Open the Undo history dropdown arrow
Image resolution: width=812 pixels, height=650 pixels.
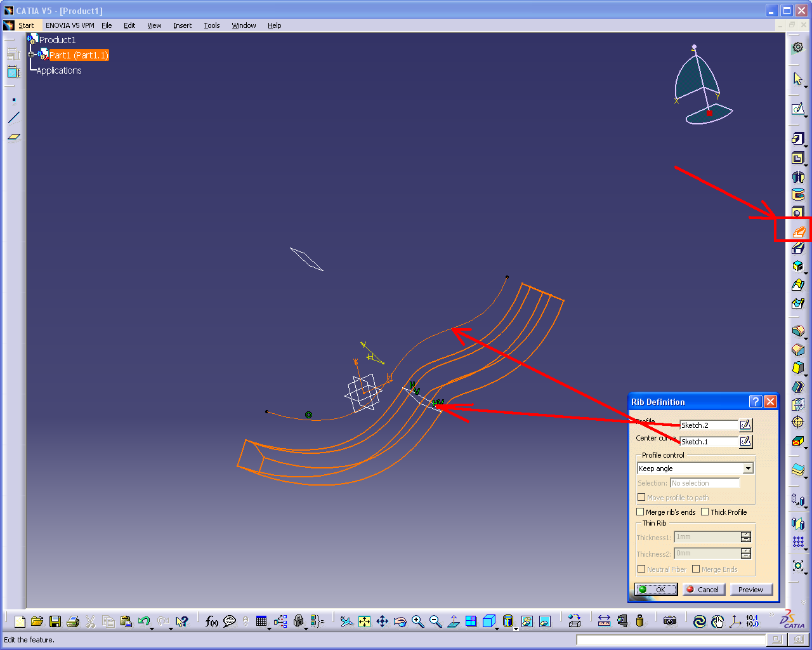point(152,628)
